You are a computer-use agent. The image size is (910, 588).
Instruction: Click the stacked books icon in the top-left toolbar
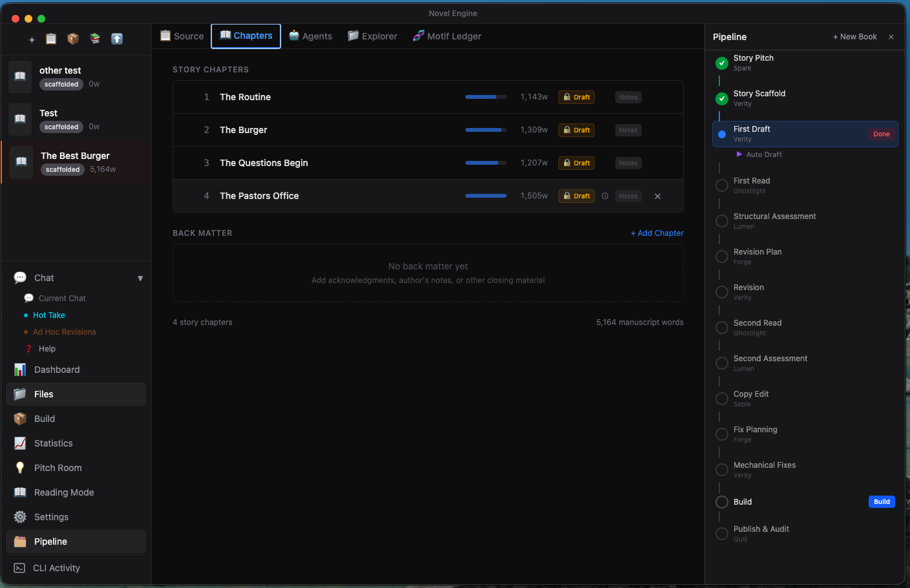coord(95,39)
